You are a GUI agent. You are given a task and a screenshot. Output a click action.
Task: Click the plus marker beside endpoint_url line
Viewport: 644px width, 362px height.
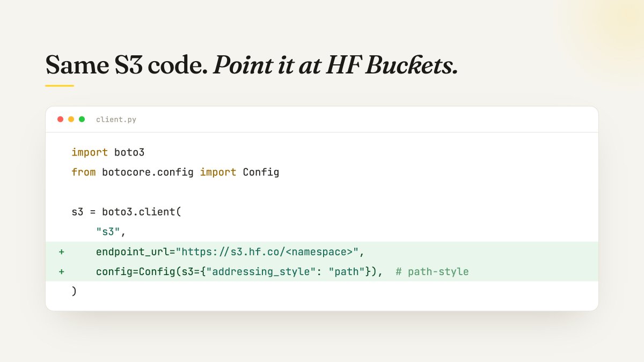pos(62,252)
